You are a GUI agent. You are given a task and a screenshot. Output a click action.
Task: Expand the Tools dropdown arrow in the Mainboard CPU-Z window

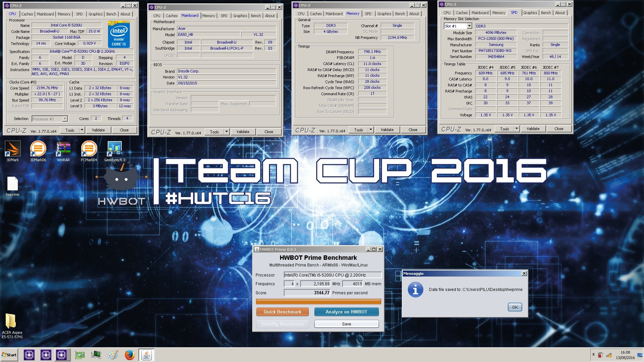click(226, 132)
